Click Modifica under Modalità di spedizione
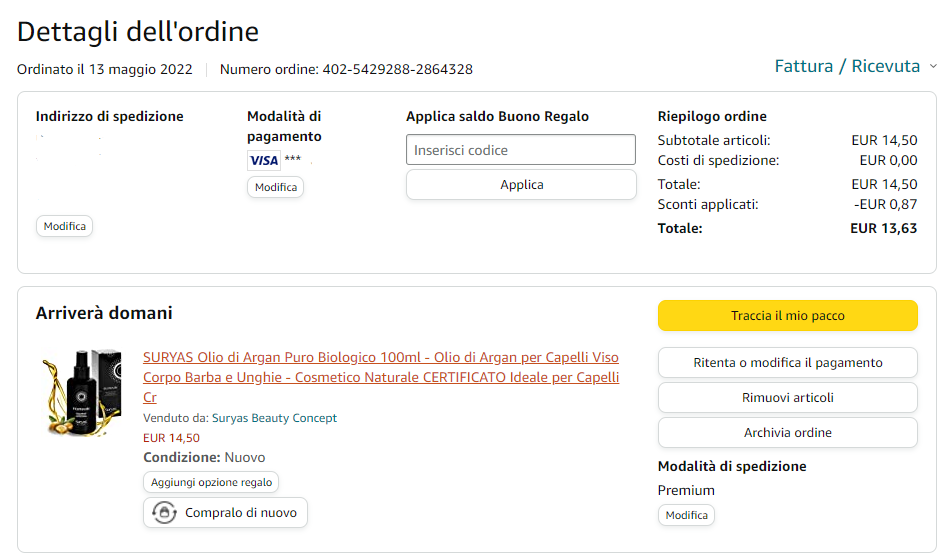Screen dimensions: 940x556 pyautogui.click(x=686, y=515)
